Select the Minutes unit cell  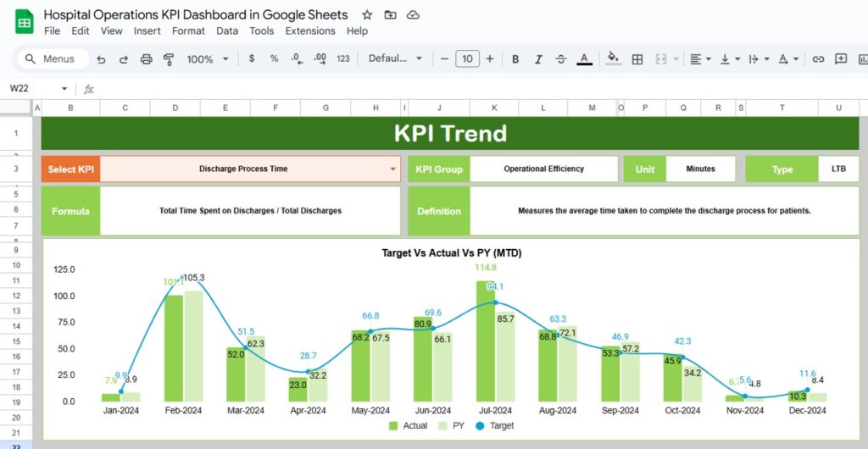coord(700,169)
